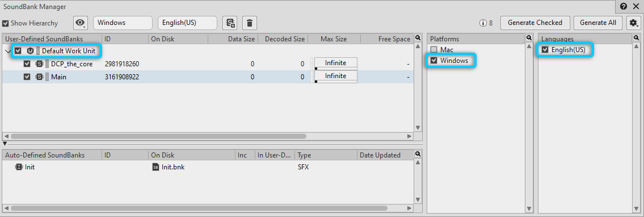The width and height of the screenshot is (644, 217).
Task: Select the Main row ID 3161908922
Action: [x=122, y=76]
